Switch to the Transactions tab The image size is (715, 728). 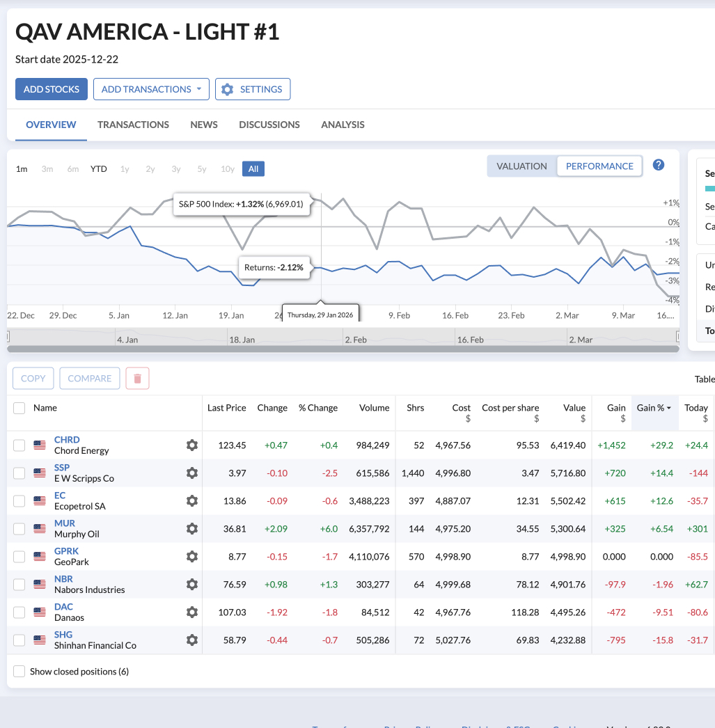[133, 125]
